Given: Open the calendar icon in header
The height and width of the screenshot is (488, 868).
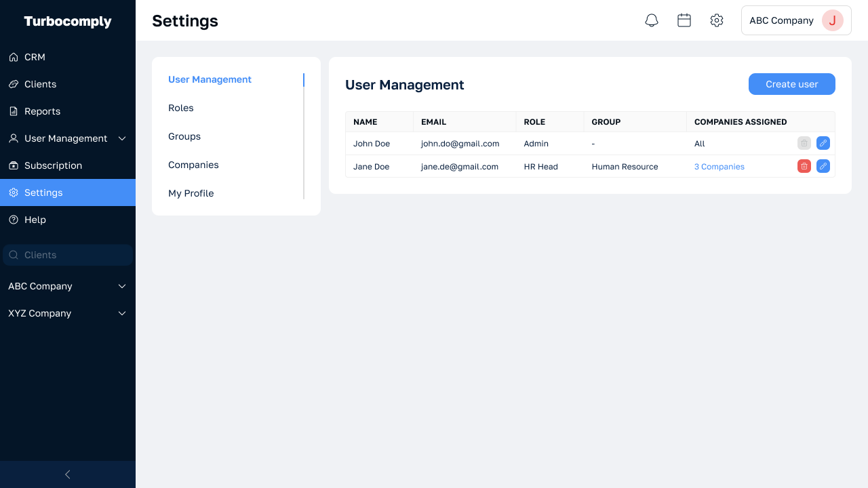Looking at the screenshot, I should pos(684,20).
